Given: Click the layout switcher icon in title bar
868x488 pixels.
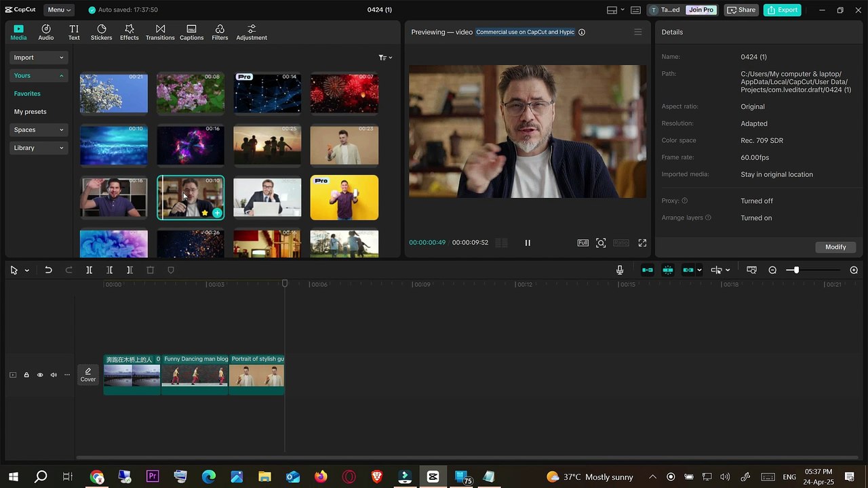Looking at the screenshot, I should click(612, 10).
